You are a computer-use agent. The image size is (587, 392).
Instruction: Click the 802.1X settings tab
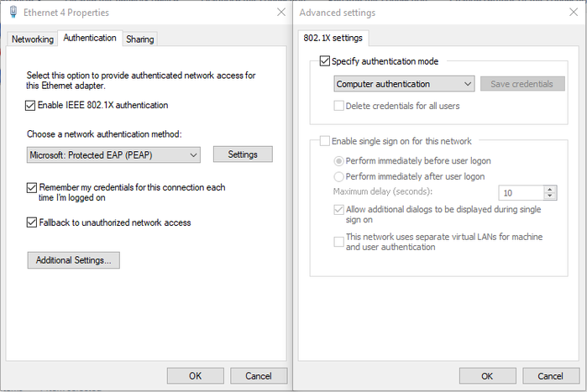pyautogui.click(x=335, y=38)
